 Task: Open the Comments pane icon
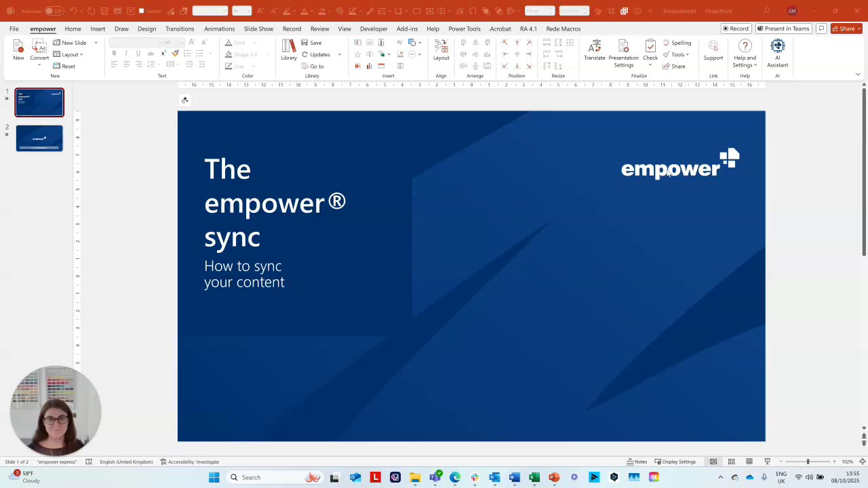tap(821, 28)
